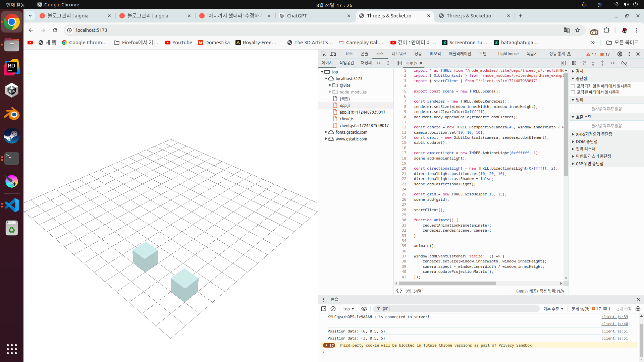Open Chrome extensions puzzle icon
This screenshot has height=362, width=644.
point(606,30)
